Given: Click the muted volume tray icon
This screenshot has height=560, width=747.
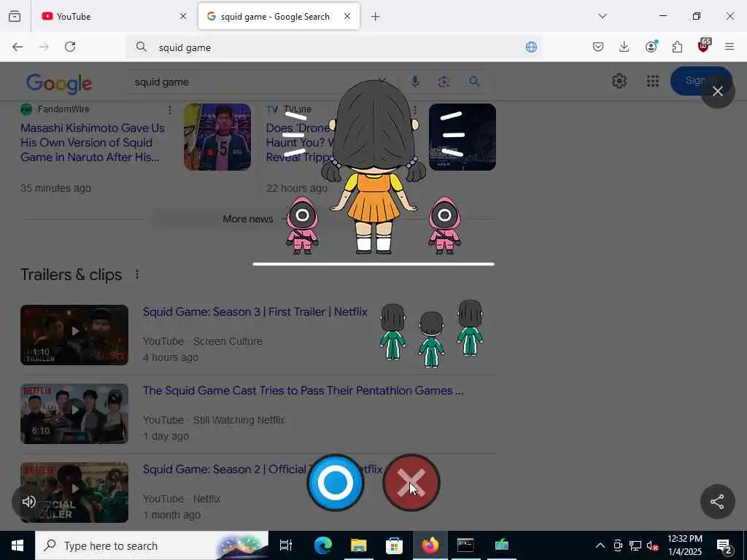Looking at the screenshot, I should (653, 545).
